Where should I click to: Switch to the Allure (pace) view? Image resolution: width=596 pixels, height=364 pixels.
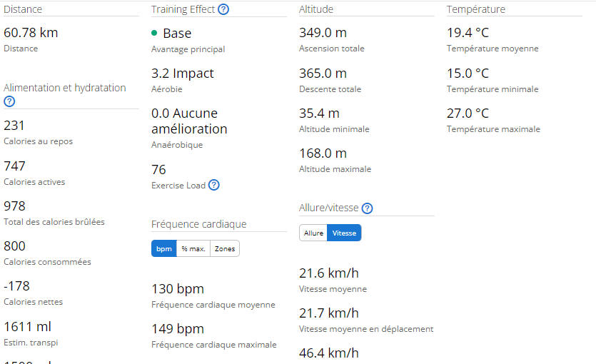tap(313, 233)
